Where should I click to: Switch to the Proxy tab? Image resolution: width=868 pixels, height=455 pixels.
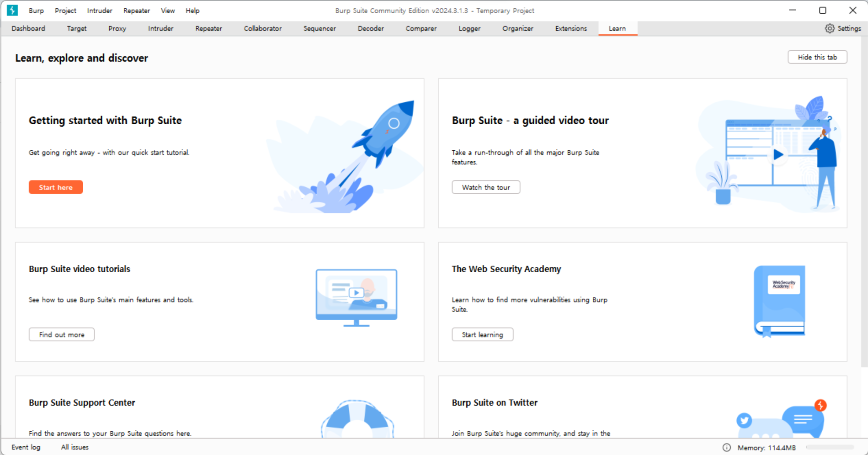(117, 28)
